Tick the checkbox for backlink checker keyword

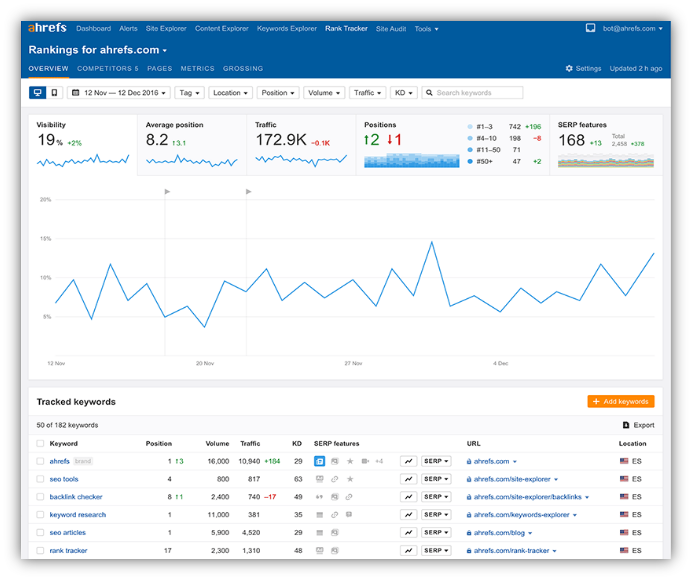[x=40, y=497]
